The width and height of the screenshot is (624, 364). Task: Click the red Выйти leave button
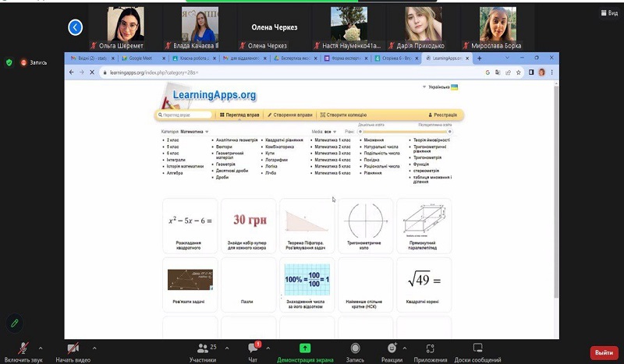604,352
